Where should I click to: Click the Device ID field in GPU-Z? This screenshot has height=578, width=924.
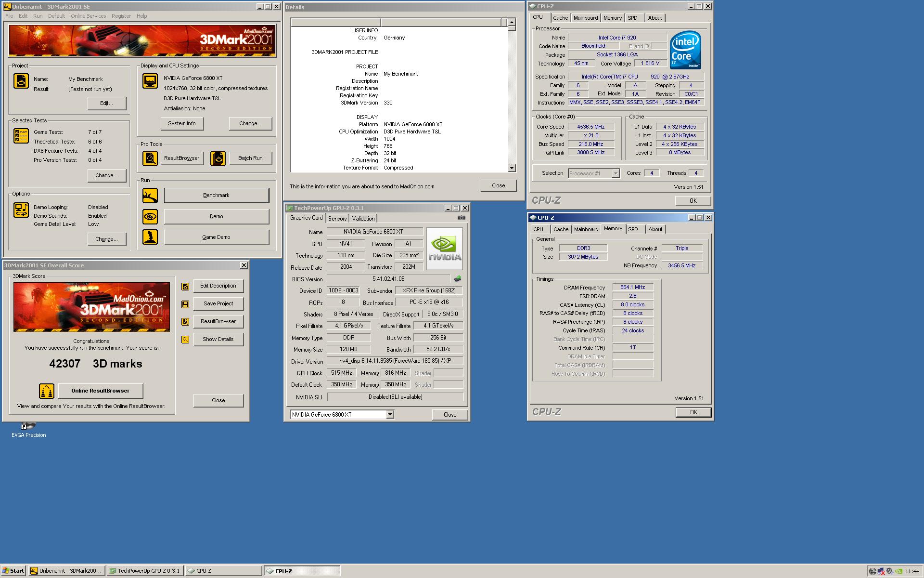coord(343,290)
